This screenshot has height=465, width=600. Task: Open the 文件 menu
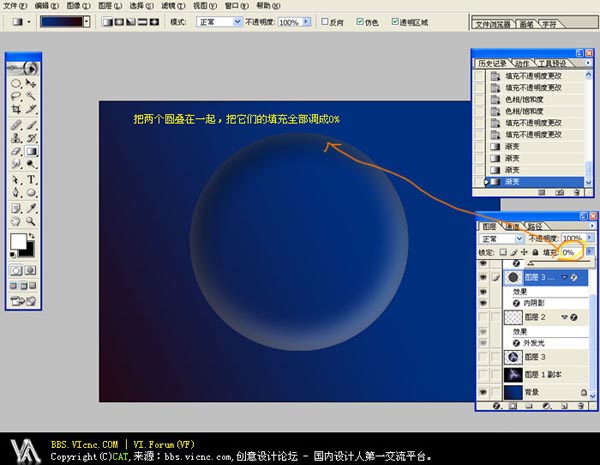click(15, 6)
